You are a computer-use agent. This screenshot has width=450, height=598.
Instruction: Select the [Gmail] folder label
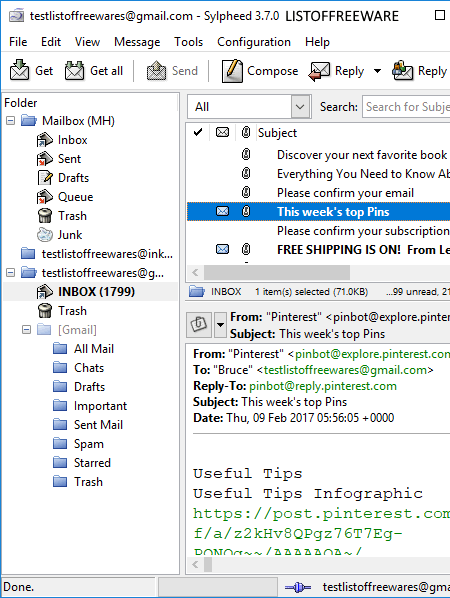coord(77,330)
